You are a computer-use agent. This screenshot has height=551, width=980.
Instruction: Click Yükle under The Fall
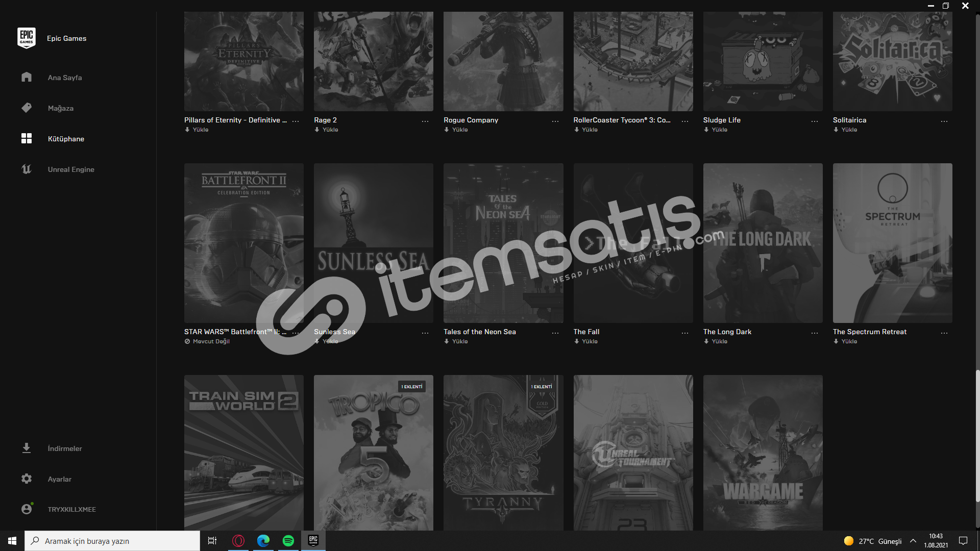(x=585, y=341)
